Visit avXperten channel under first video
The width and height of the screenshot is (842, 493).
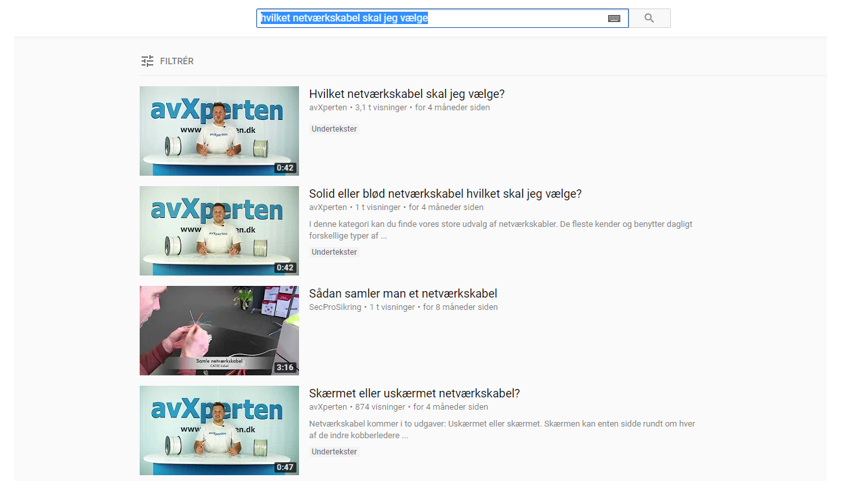328,107
